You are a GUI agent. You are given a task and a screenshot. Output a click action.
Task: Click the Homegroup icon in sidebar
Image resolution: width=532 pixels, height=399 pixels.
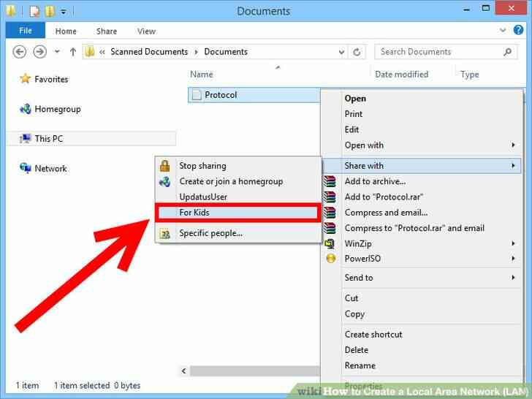pos(25,109)
